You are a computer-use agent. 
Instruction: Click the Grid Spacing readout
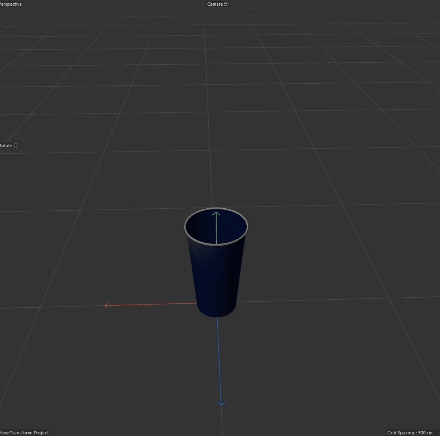pyautogui.click(x=410, y=432)
